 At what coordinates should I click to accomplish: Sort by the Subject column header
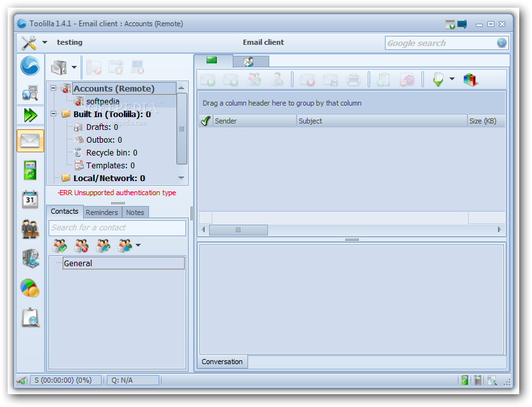click(x=382, y=121)
